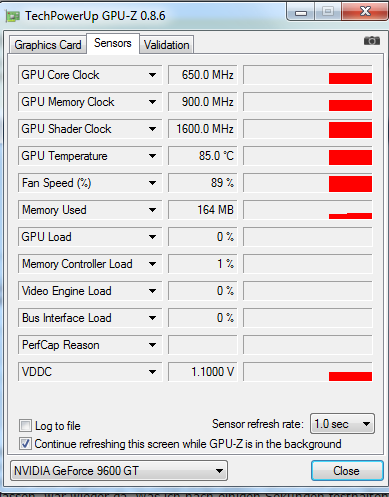The image size is (389, 497).
Task: Click the Memory Used history graph
Action: (307, 210)
